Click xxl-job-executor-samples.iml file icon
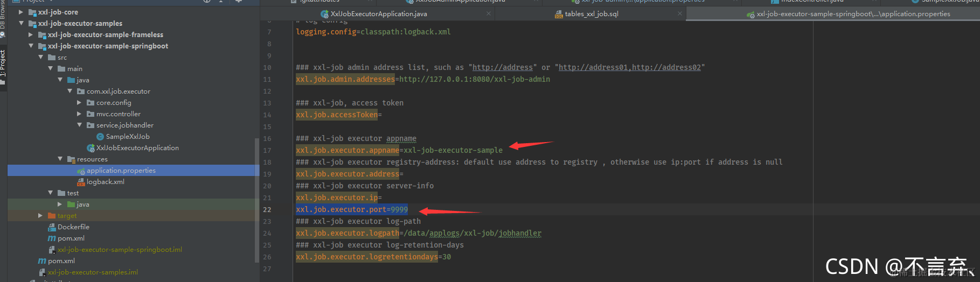The image size is (980, 282). (42, 272)
